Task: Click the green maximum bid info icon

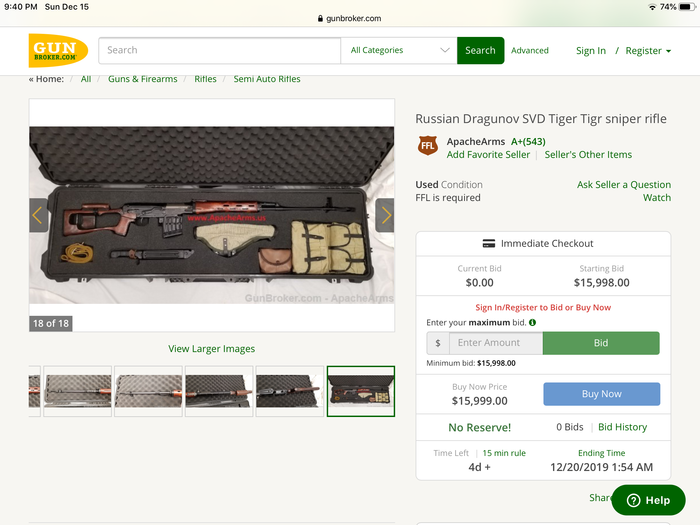Action: (532, 323)
